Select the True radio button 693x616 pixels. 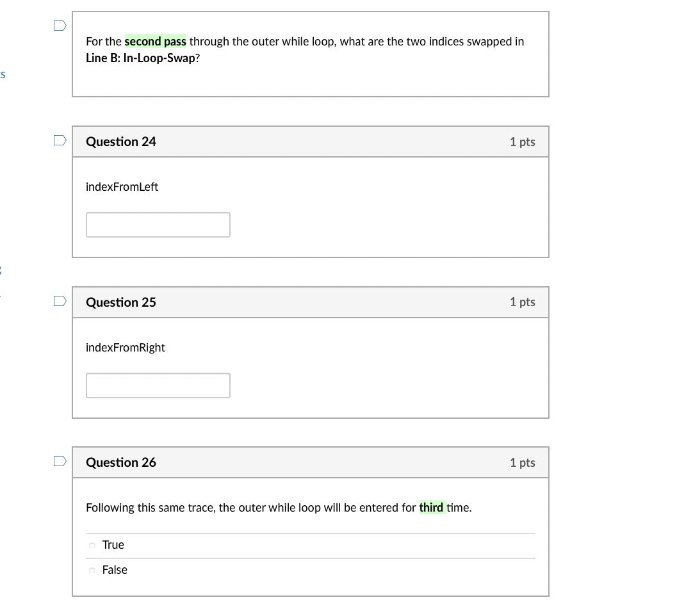92,546
